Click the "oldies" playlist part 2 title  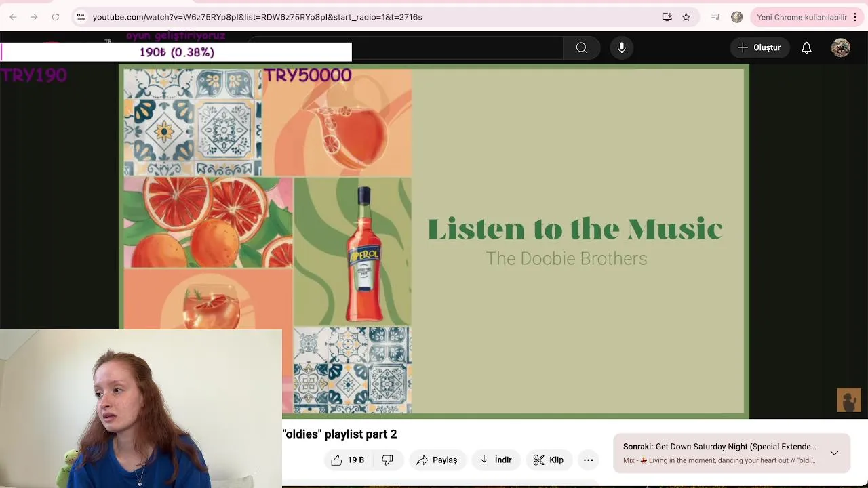click(340, 434)
